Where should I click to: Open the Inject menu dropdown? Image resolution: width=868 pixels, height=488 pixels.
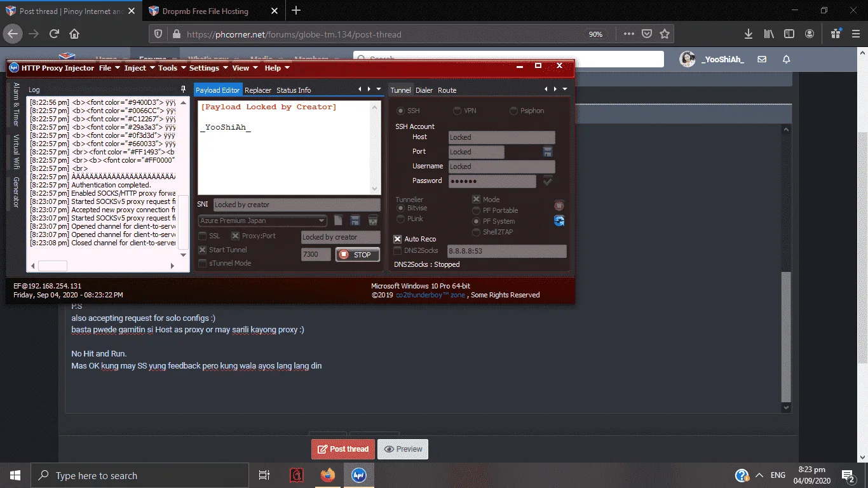pyautogui.click(x=140, y=68)
